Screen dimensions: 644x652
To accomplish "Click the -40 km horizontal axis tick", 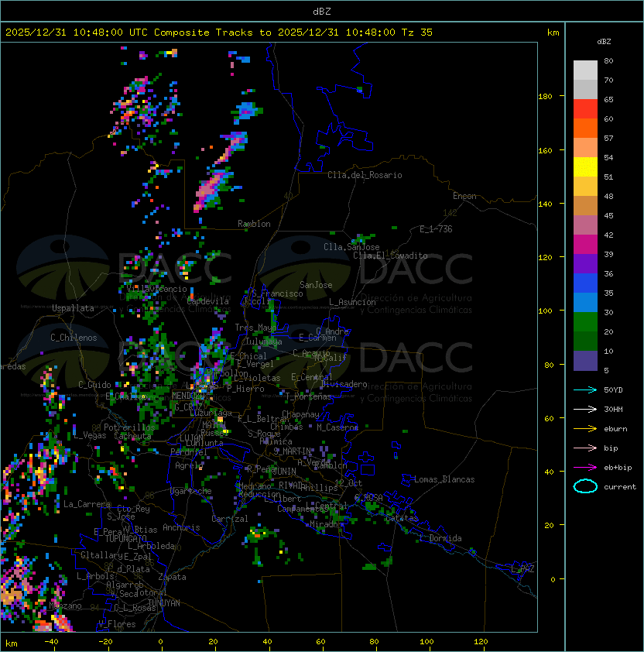I will [51, 642].
